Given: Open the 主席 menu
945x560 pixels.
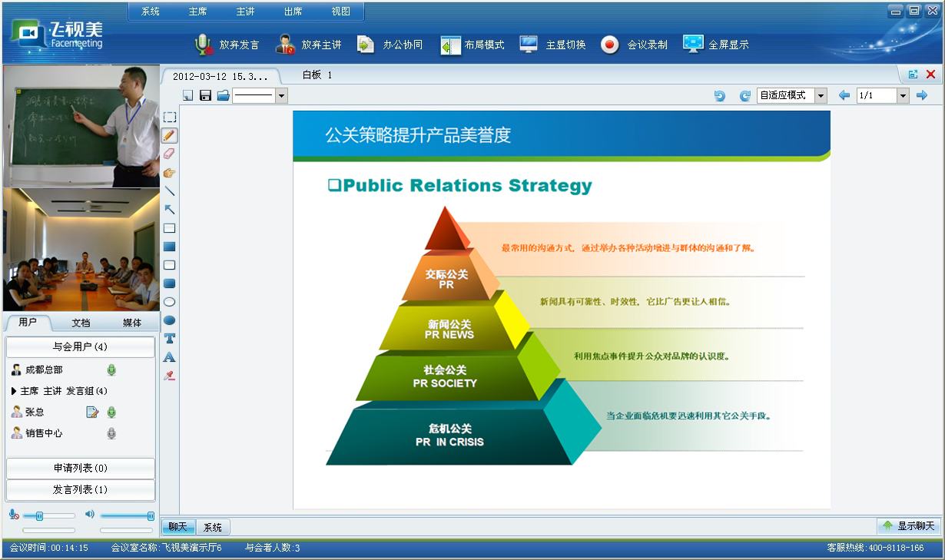Looking at the screenshot, I should tap(197, 12).
